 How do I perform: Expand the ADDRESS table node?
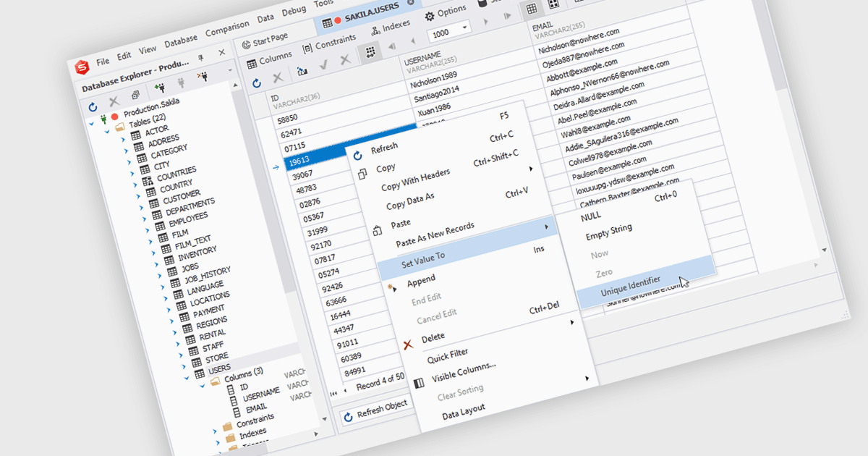tap(127, 150)
